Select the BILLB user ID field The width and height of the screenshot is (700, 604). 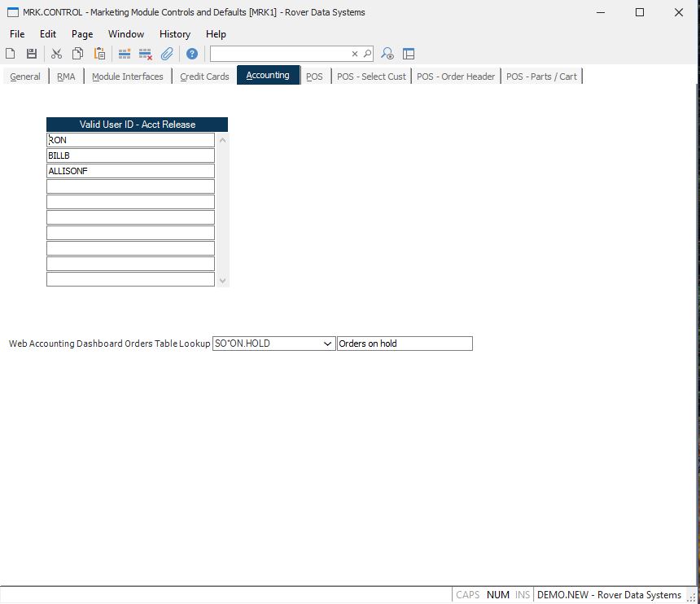pyautogui.click(x=130, y=155)
